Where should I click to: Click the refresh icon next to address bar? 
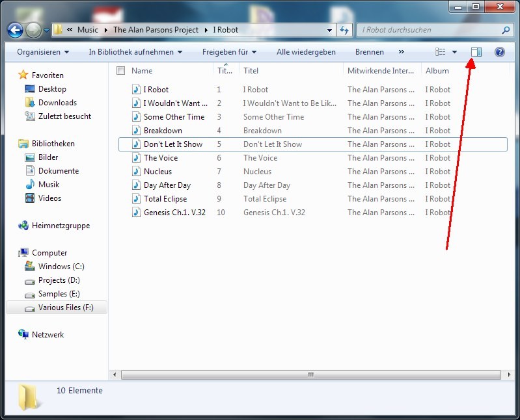[x=344, y=30]
